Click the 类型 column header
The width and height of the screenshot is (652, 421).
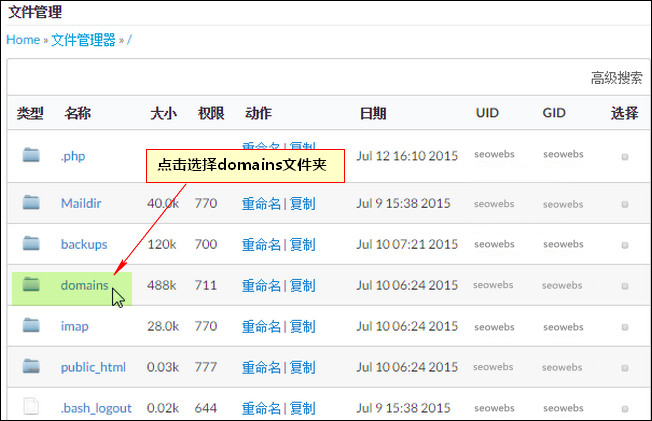click(30, 113)
